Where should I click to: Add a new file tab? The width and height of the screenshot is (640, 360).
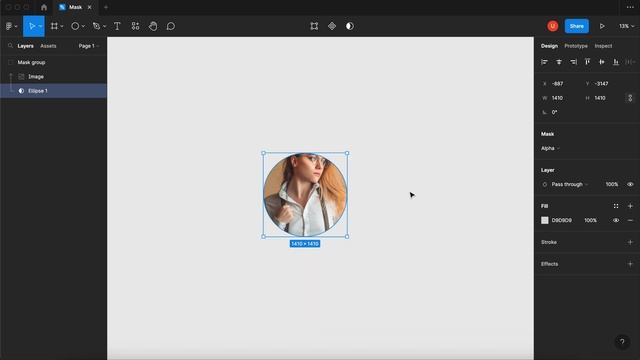pos(106,7)
